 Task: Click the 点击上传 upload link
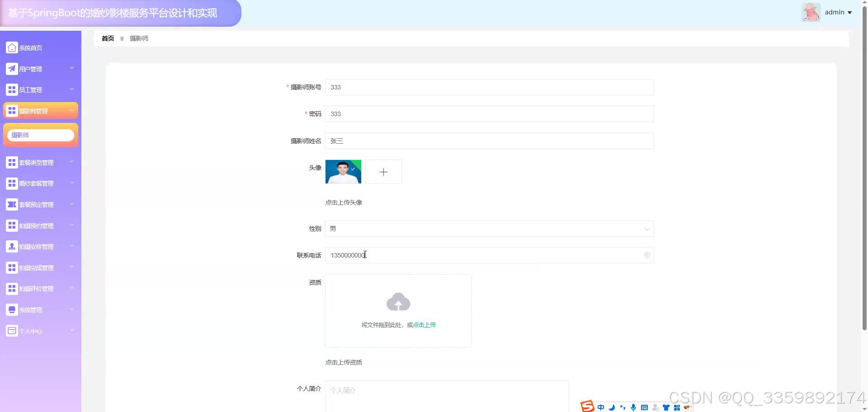423,324
